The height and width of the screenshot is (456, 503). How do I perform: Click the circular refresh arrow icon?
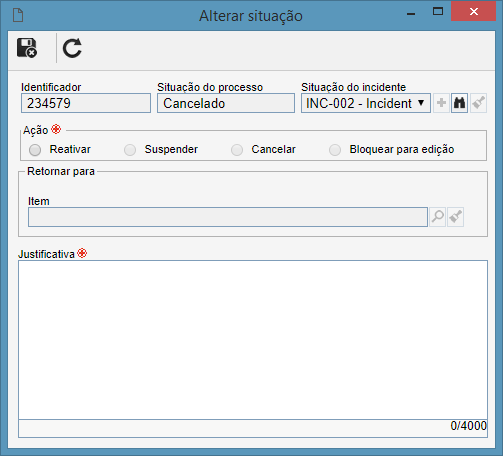(x=72, y=48)
